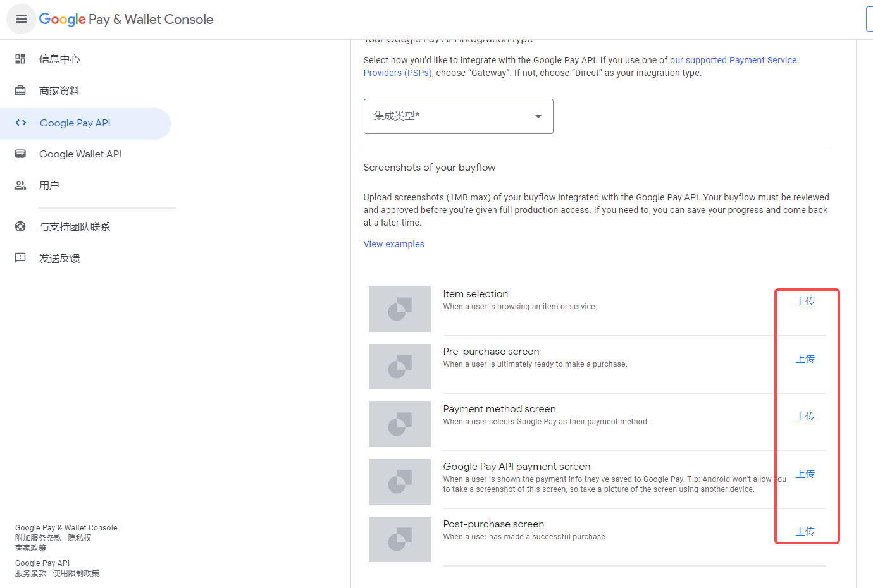Click the 'Screenshots of your buyflow' heading
873x588 pixels.
430,168
